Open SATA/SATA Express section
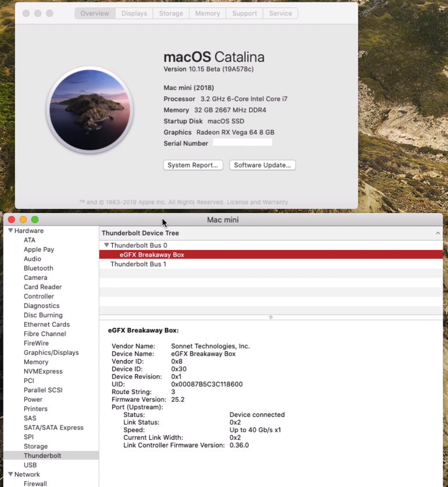The image size is (448, 487). pos(53,427)
